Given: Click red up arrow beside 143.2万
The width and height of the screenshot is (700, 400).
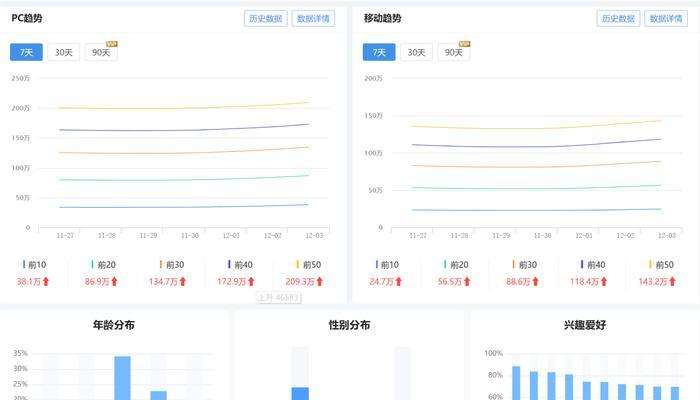Looking at the screenshot, I should pyautogui.click(x=672, y=282).
